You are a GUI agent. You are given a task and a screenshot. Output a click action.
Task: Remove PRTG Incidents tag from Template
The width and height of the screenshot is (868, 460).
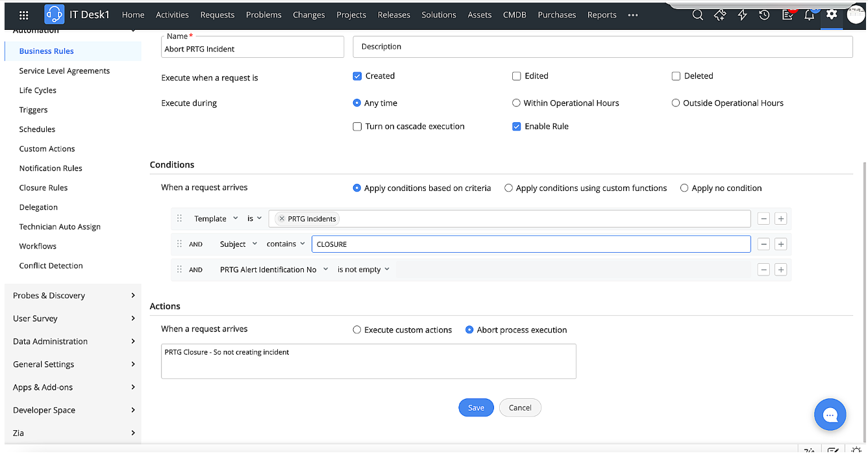[x=281, y=219]
